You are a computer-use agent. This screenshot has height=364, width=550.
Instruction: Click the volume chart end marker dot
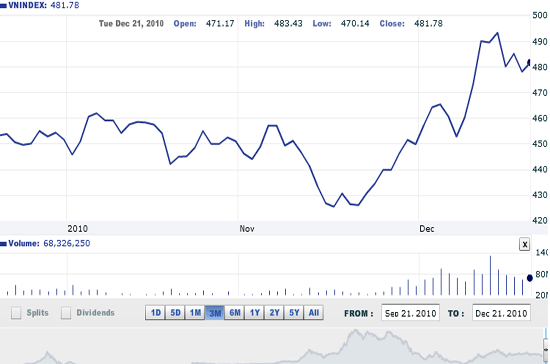coord(530,278)
